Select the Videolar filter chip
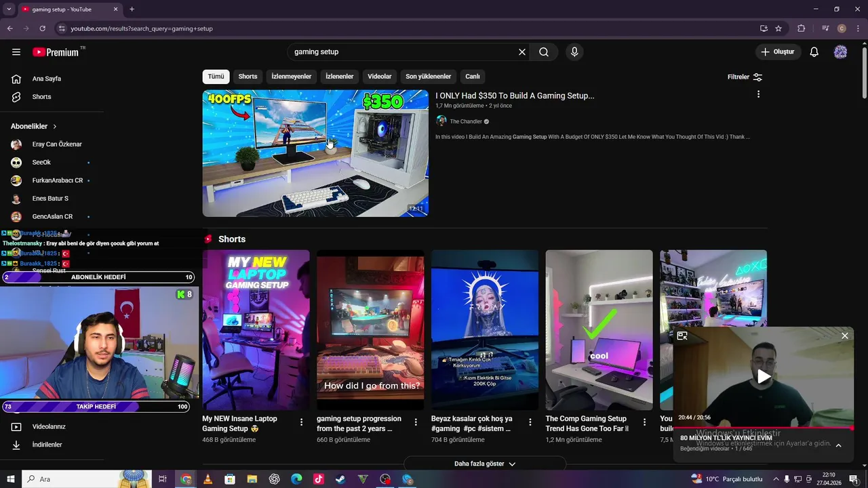The image size is (868, 488). [x=380, y=77]
